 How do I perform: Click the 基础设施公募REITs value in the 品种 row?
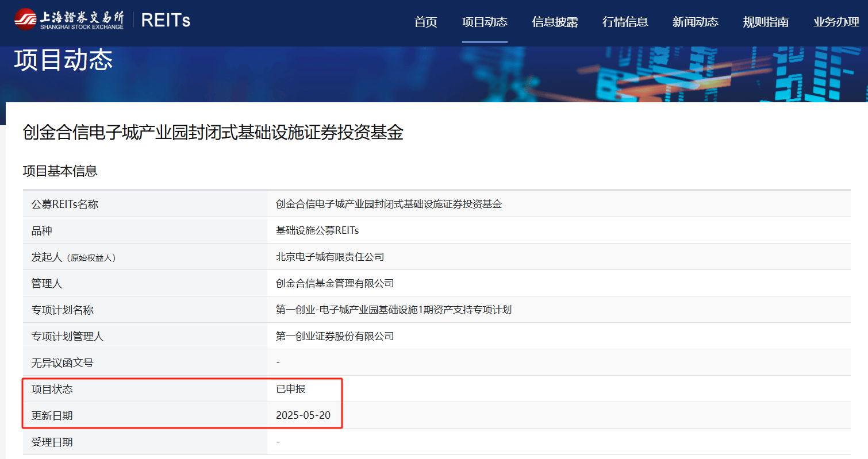[317, 230]
